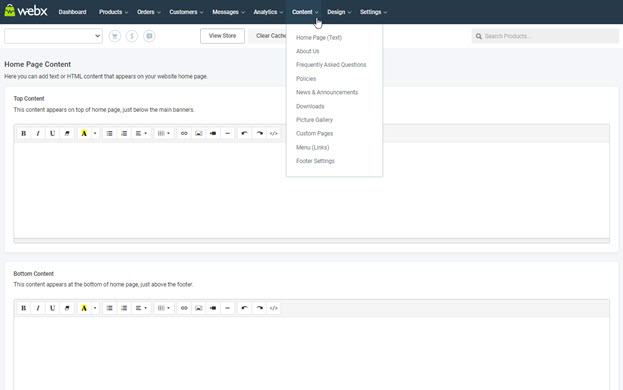Viewport: 623px width, 390px height.
Task: Open Downloads from Content menu
Action: point(310,106)
